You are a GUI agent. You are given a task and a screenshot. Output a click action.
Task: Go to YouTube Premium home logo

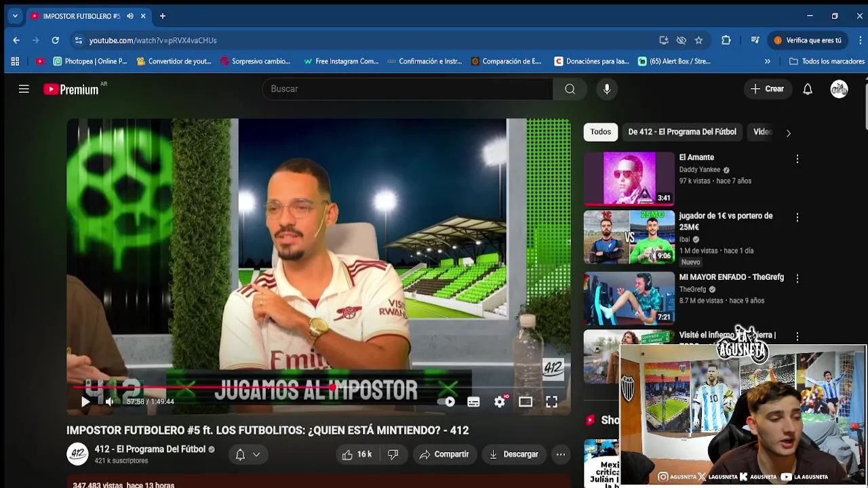pyautogui.click(x=71, y=89)
